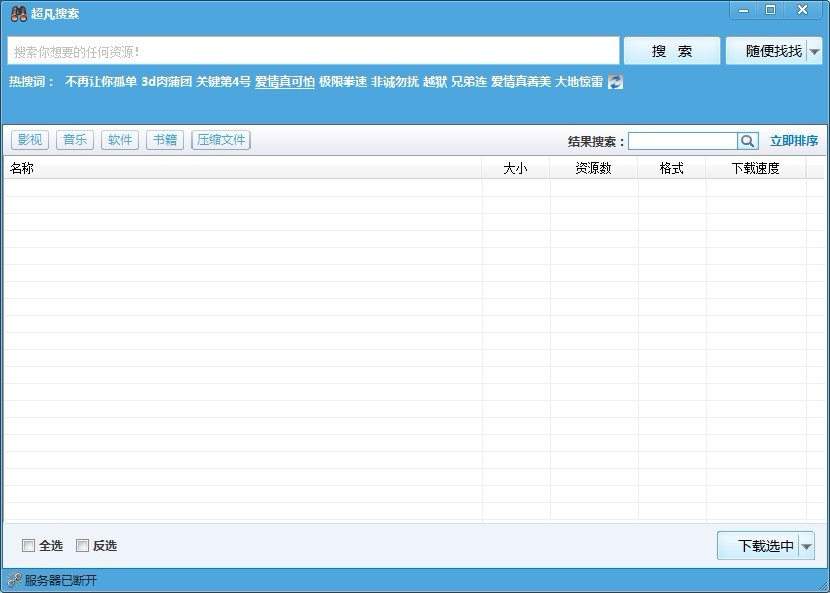The height and width of the screenshot is (593, 830).
Task: Click inside the 结果搜索 text box
Action: tap(682, 141)
